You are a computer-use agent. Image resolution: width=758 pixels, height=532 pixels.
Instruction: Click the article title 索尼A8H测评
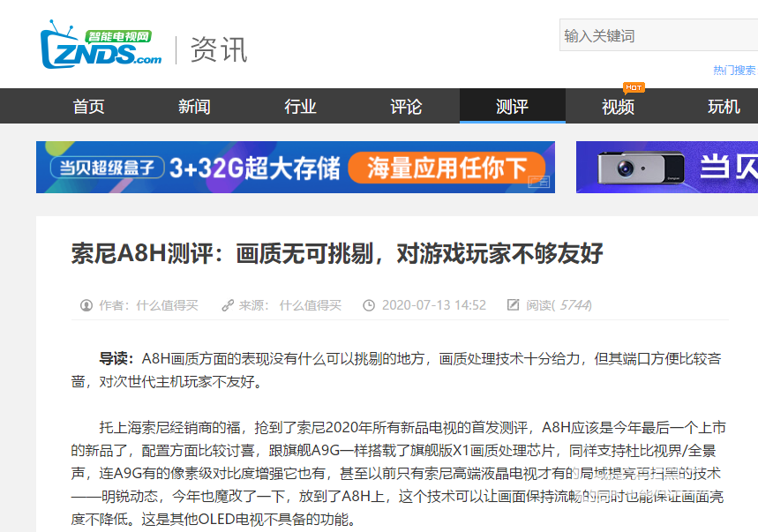coord(337,253)
